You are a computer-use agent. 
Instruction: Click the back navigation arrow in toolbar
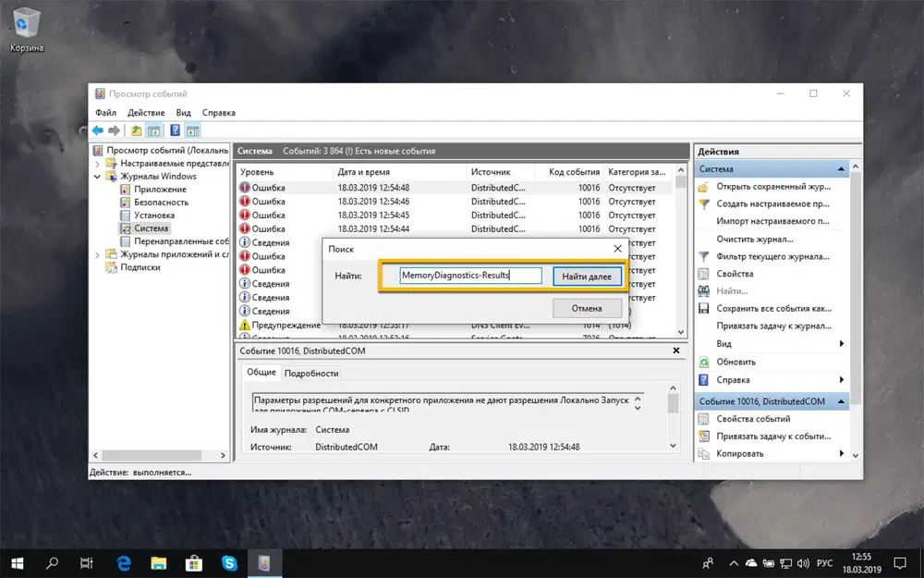(x=97, y=129)
